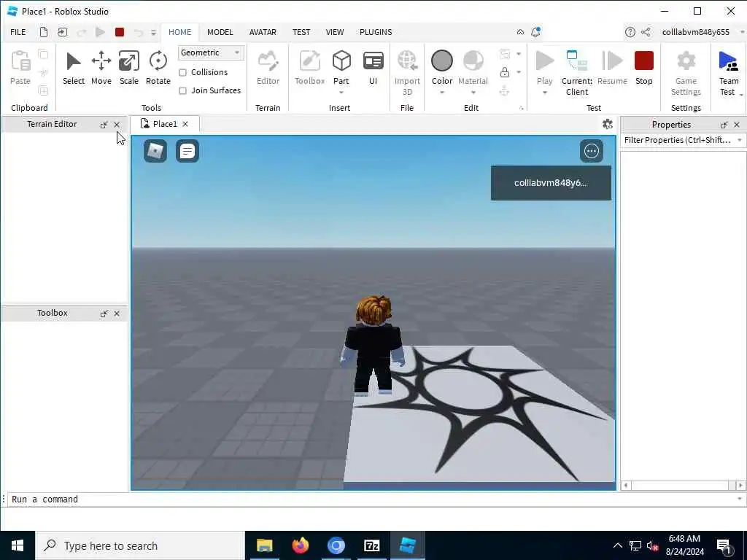The image size is (747, 560).
Task: Open the chat icon in viewport
Action: tap(187, 151)
